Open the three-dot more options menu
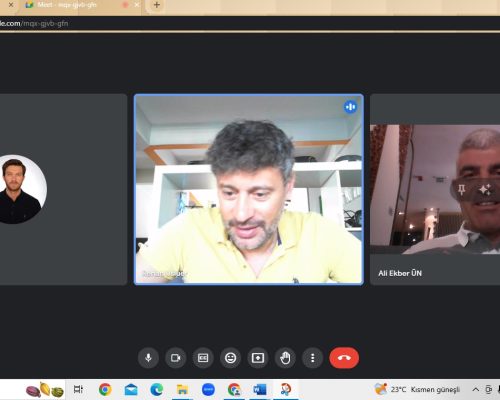 [312, 358]
